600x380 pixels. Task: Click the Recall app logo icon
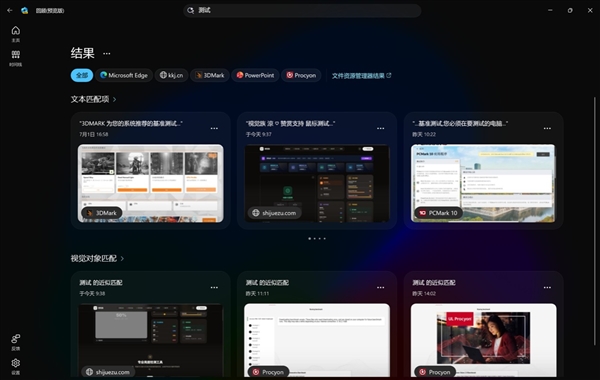click(25, 10)
